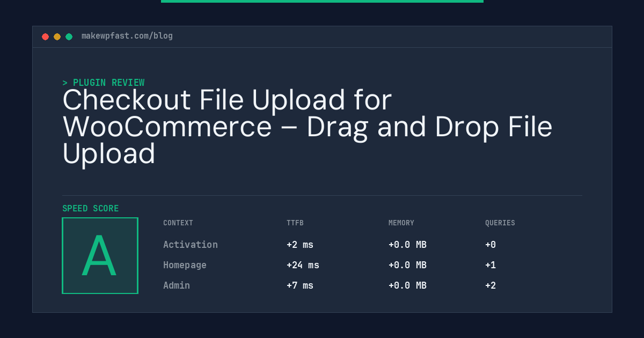Click the '+24 ms' Homepage TTFB value

303,265
